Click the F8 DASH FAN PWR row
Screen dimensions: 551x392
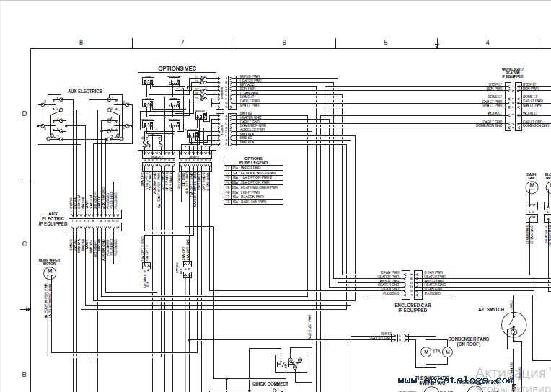click(x=253, y=202)
